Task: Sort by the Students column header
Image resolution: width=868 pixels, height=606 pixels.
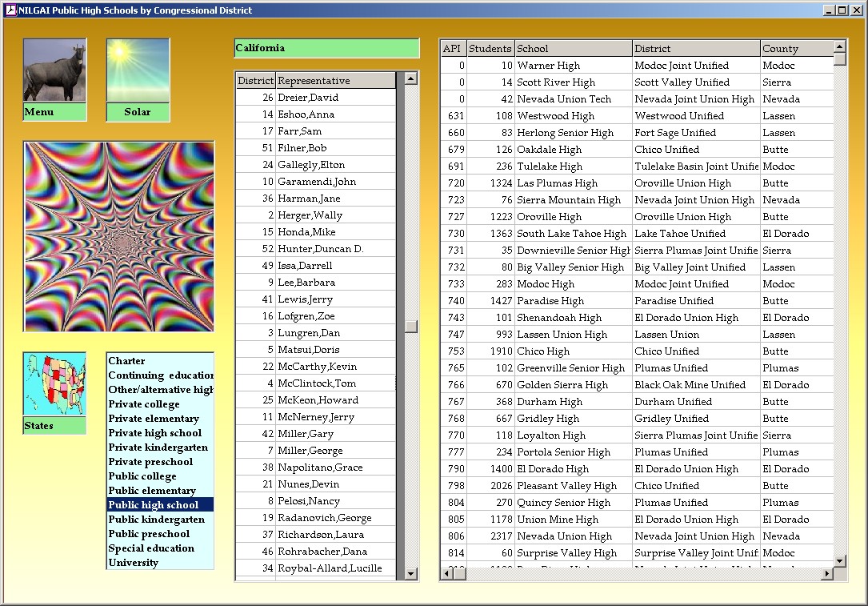Action: pyautogui.click(x=490, y=49)
